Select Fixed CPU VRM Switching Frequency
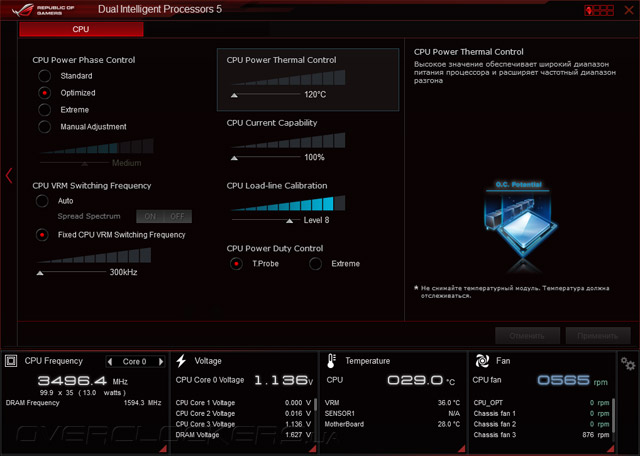The height and width of the screenshot is (456, 640). (42, 235)
